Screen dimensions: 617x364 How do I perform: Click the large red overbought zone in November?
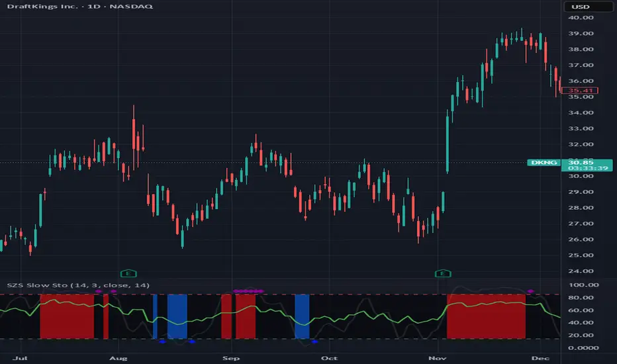486,316
